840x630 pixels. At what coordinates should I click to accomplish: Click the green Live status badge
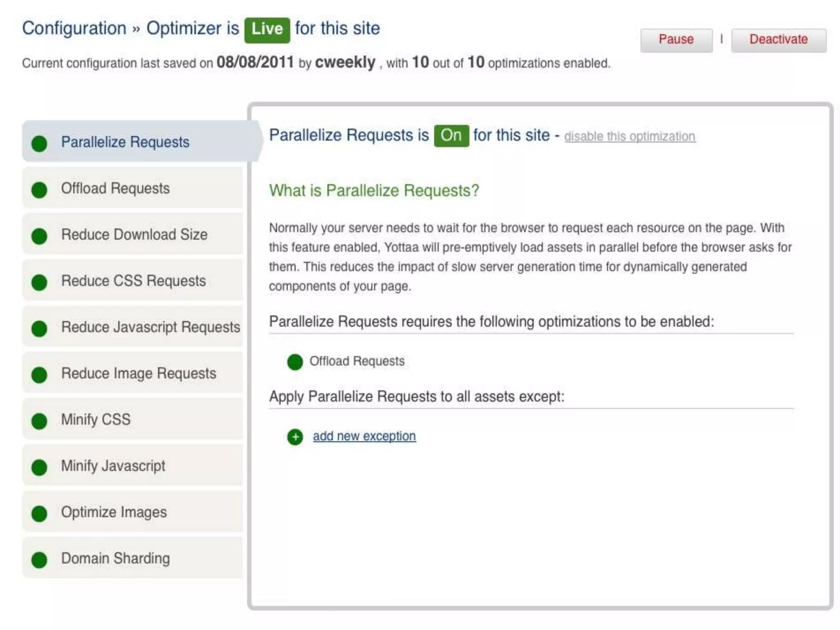(x=267, y=30)
